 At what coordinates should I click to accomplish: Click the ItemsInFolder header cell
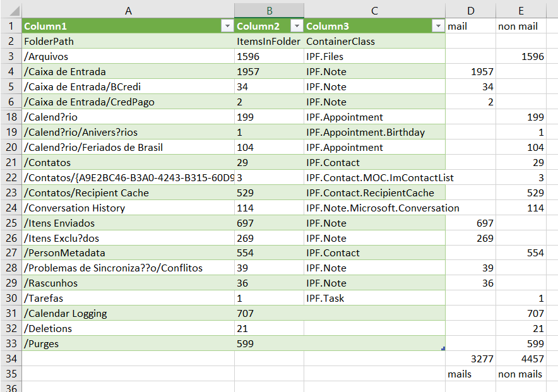(x=268, y=41)
